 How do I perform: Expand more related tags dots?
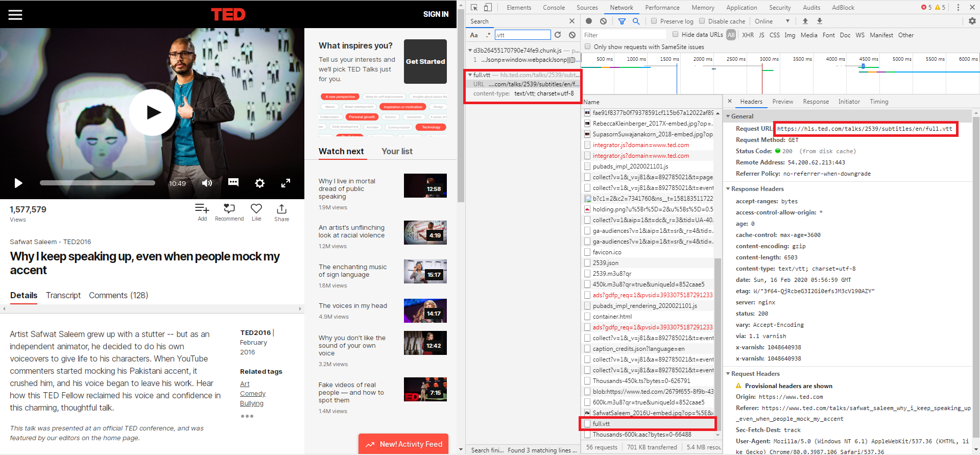pos(247,416)
